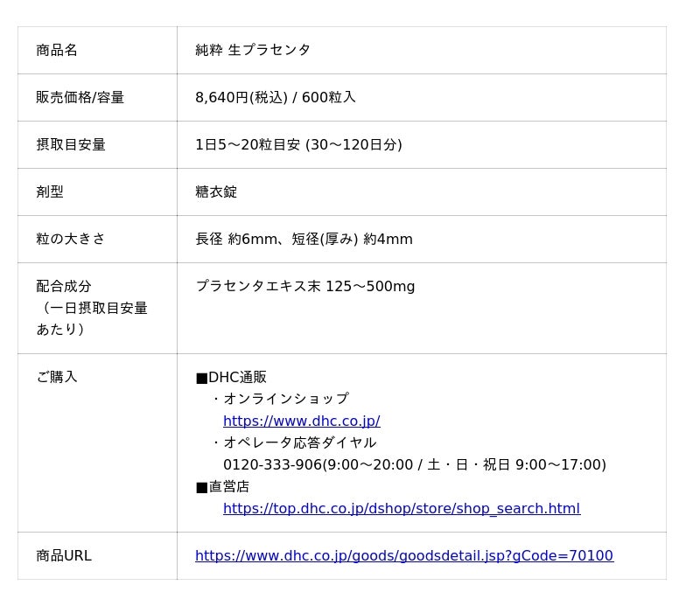Click the 粒の大きさ label cell
Image resolution: width=700 pixels, height=606 pixels.
(71, 239)
